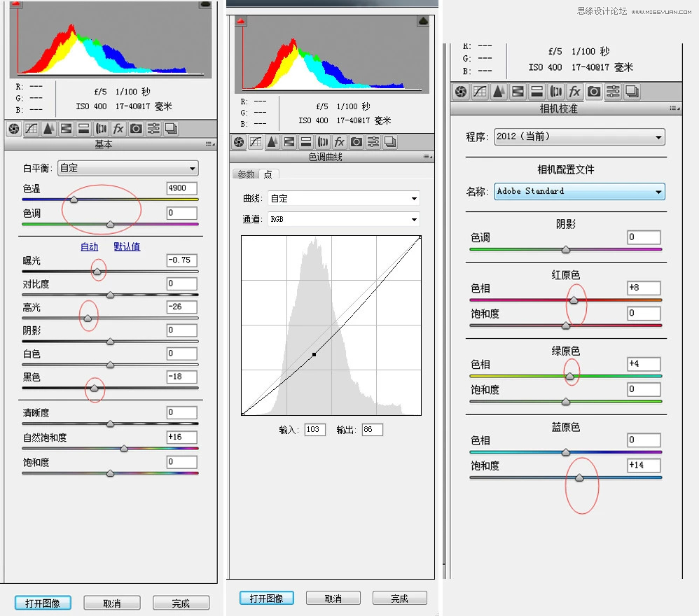The height and width of the screenshot is (616, 699).
Task: Click fx Effects icon in Camera Calibration panel
Action: [574, 92]
